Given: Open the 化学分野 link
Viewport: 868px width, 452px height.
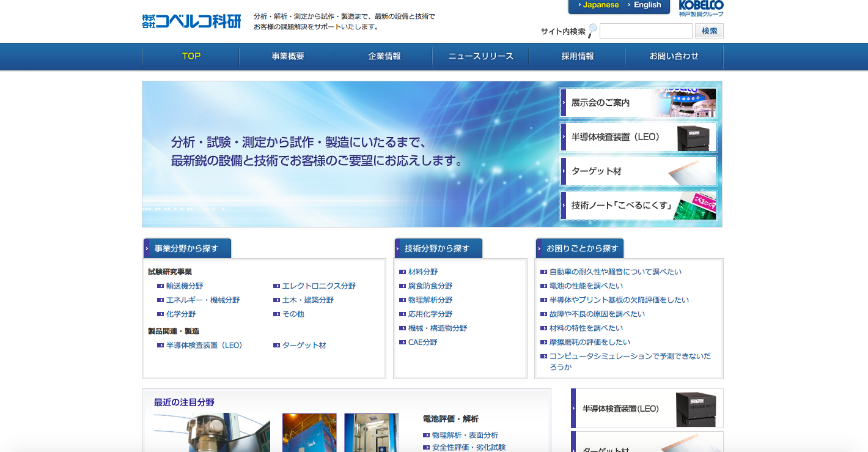Looking at the screenshot, I should pyautogui.click(x=181, y=314).
